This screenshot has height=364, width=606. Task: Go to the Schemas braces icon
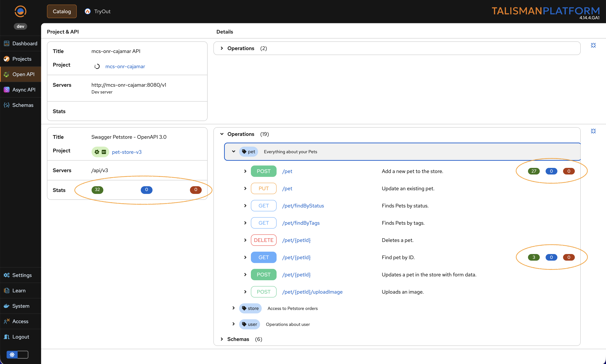pyautogui.click(x=7, y=105)
